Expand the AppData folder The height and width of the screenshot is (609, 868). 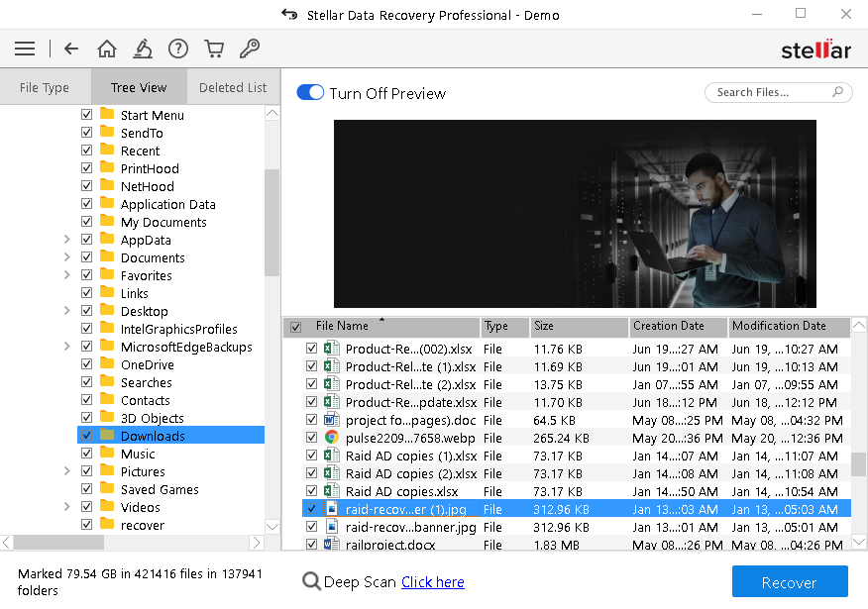(x=67, y=240)
